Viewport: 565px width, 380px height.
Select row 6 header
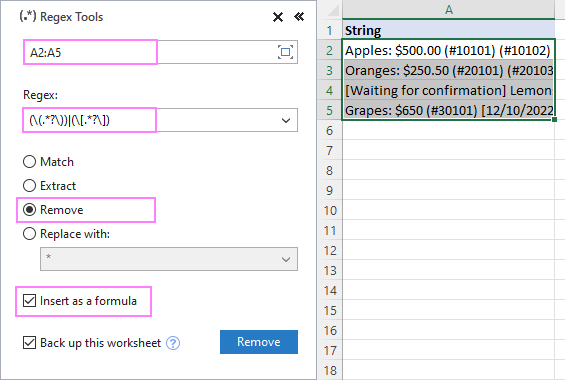tap(329, 130)
